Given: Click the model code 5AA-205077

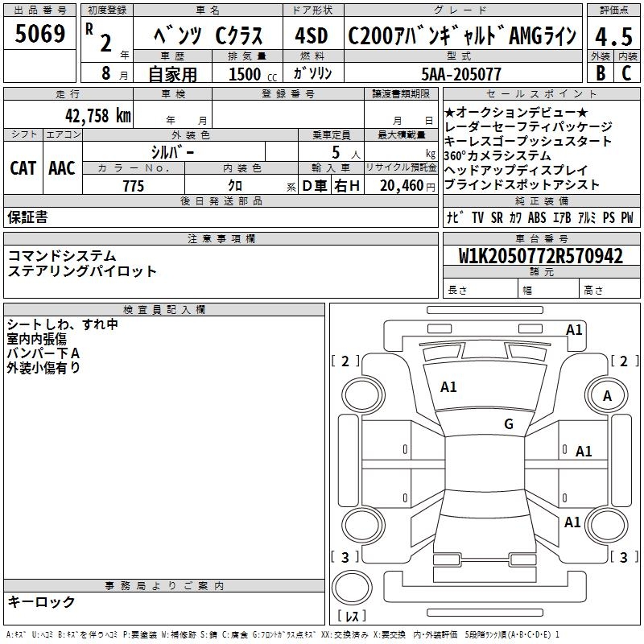Looking at the screenshot, I should click(x=461, y=74).
